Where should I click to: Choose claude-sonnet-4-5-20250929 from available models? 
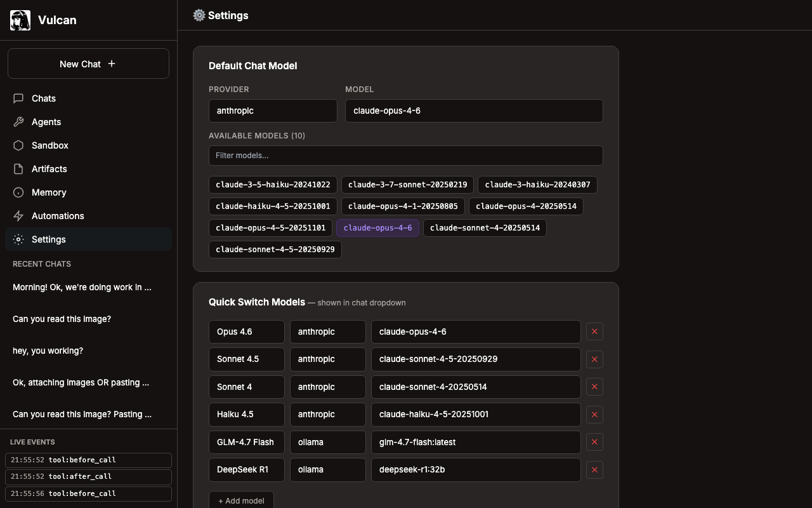pyautogui.click(x=275, y=250)
